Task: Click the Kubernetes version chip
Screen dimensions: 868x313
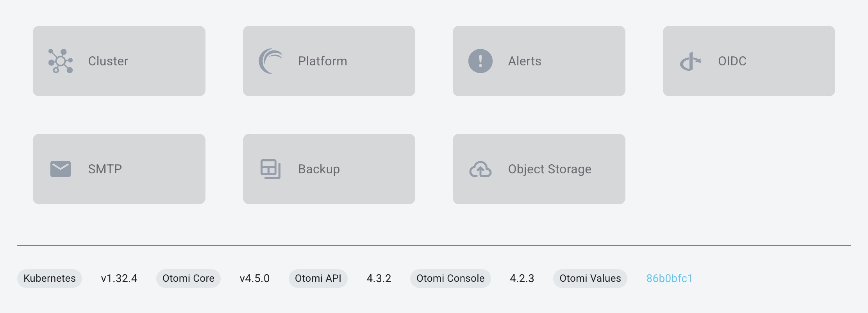Action: [50, 278]
